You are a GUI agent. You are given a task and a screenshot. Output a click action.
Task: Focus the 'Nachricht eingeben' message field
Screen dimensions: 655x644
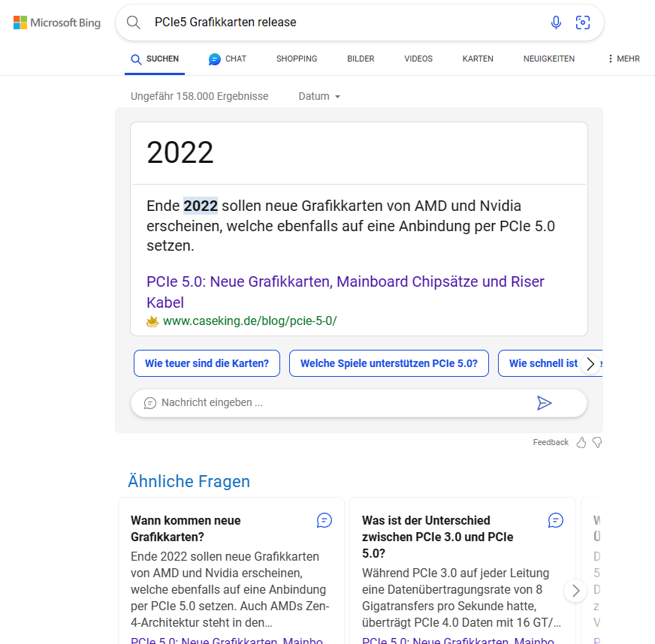tap(359, 403)
